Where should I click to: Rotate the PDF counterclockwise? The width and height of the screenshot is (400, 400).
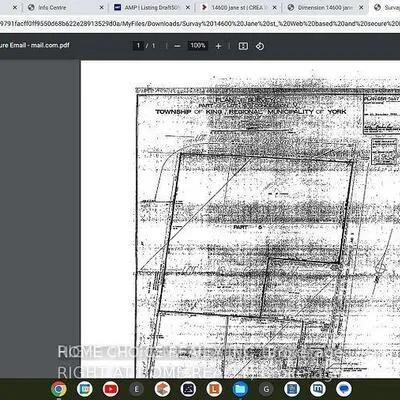tap(260, 46)
